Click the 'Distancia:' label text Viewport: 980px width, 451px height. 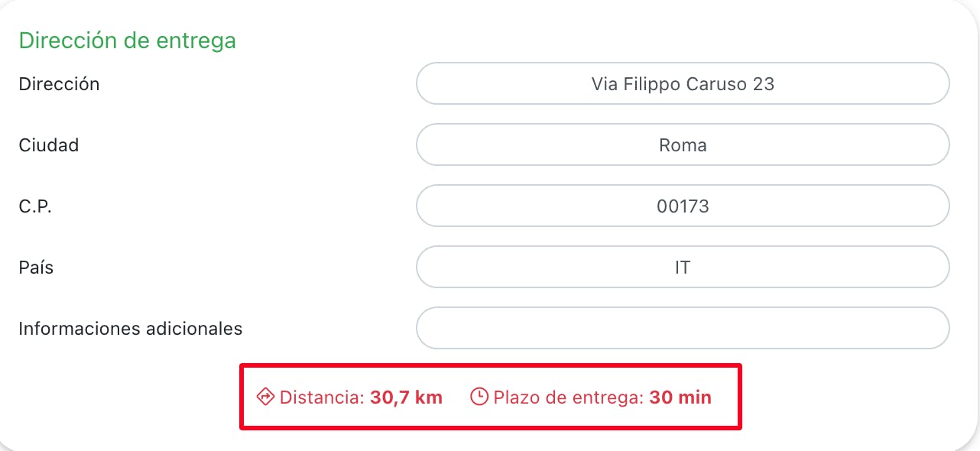tap(323, 397)
